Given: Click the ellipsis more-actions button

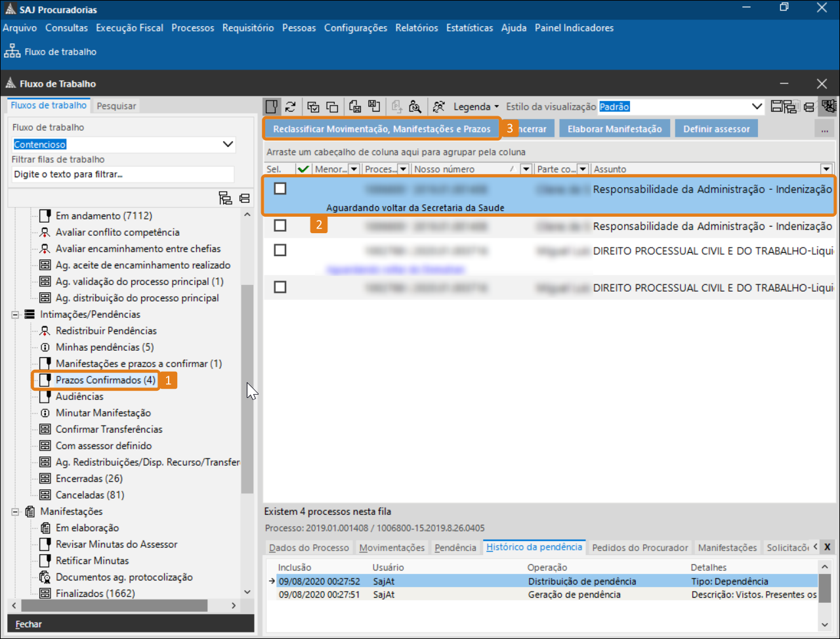Looking at the screenshot, I should point(824,129).
